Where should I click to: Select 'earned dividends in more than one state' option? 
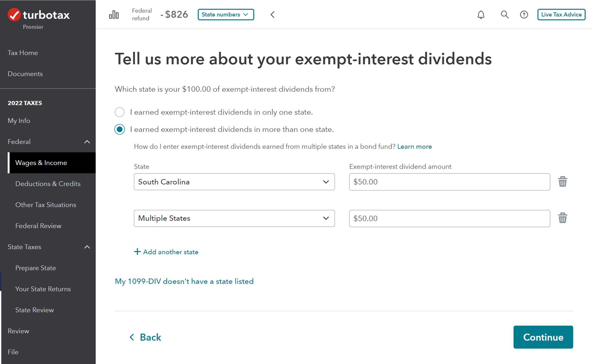[x=120, y=130]
